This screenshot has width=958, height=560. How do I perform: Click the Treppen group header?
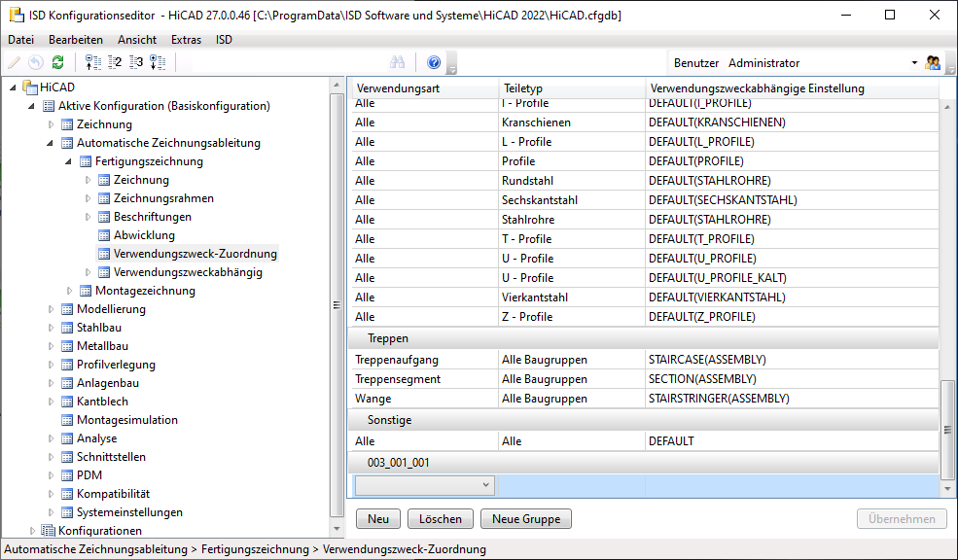tap(643, 337)
